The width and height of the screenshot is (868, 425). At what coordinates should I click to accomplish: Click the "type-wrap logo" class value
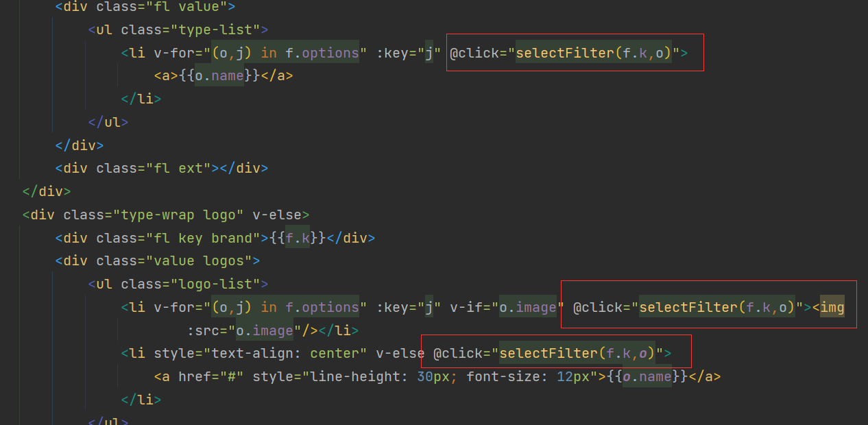[x=178, y=215]
